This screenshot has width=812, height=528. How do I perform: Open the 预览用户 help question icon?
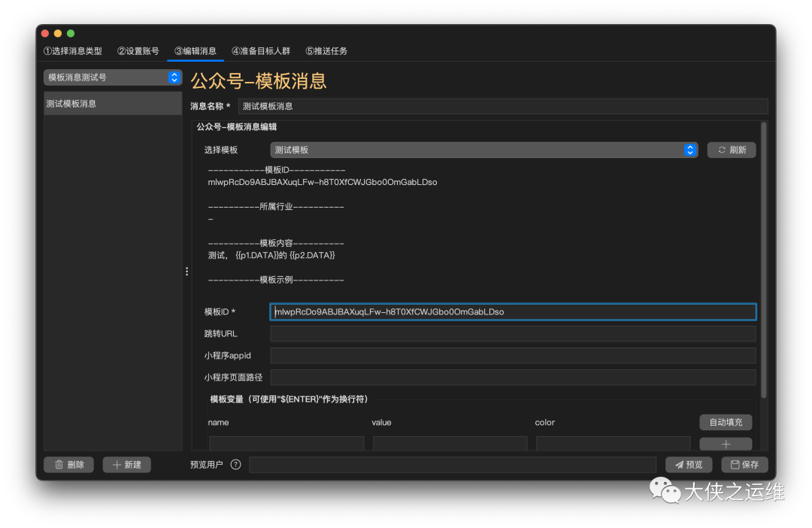tap(235, 464)
